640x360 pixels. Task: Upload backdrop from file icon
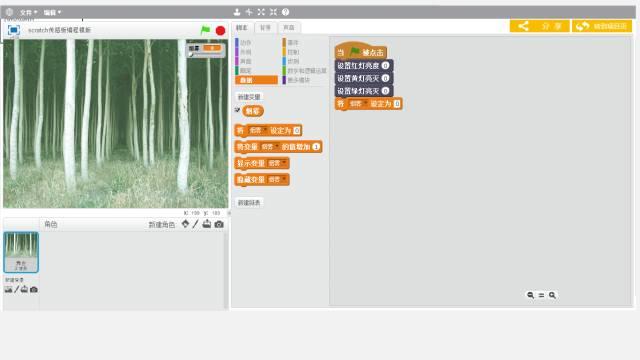(x=24, y=289)
